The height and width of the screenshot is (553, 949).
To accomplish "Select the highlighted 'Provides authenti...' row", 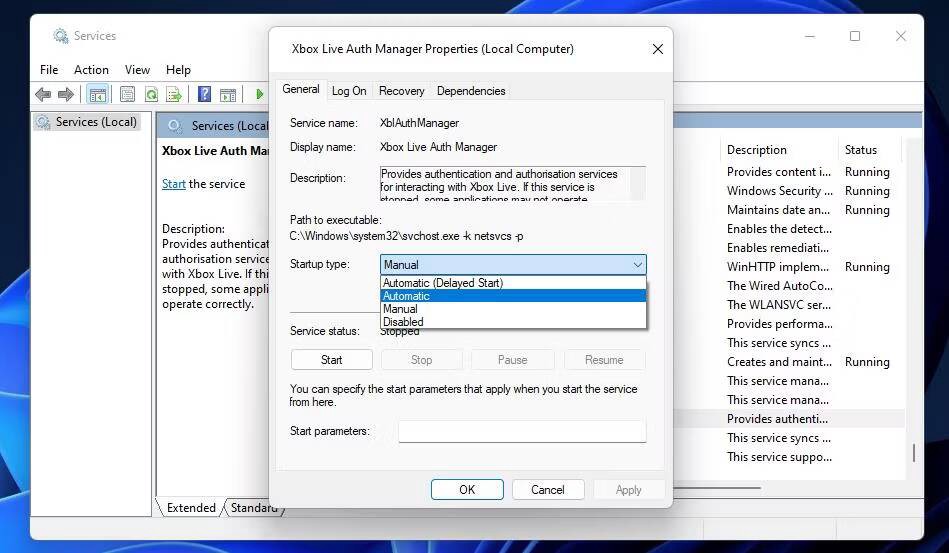I will pos(777,419).
